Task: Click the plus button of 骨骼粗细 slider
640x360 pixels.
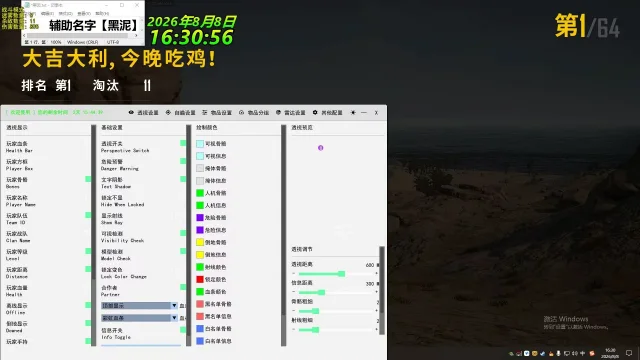Action: [x=376, y=311]
